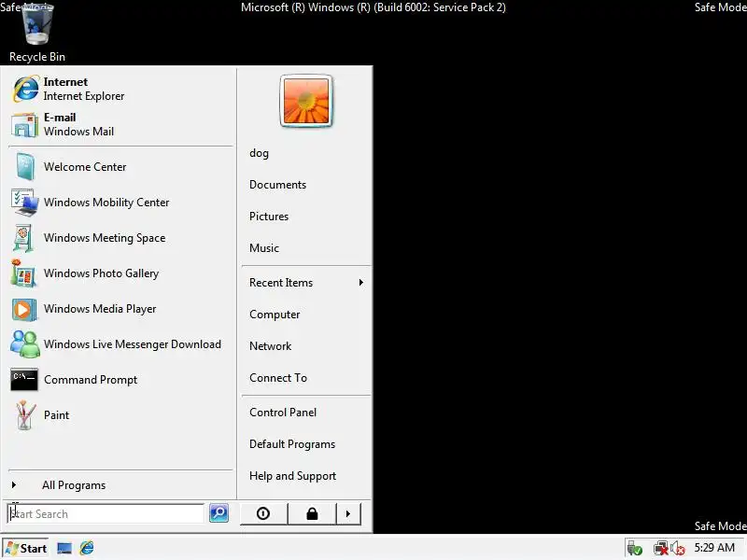Open the Windows Mail E-mail icon
The image size is (747, 560).
coord(24,124)
